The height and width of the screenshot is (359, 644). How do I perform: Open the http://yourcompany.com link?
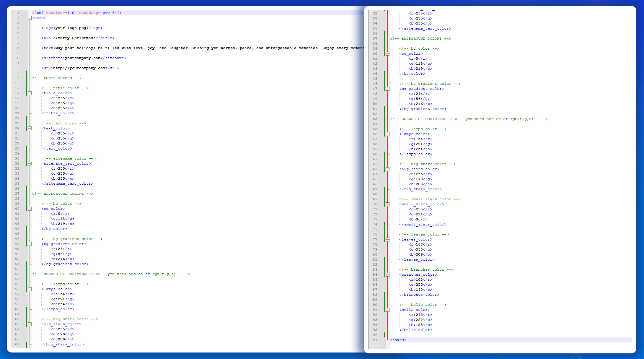79,68
